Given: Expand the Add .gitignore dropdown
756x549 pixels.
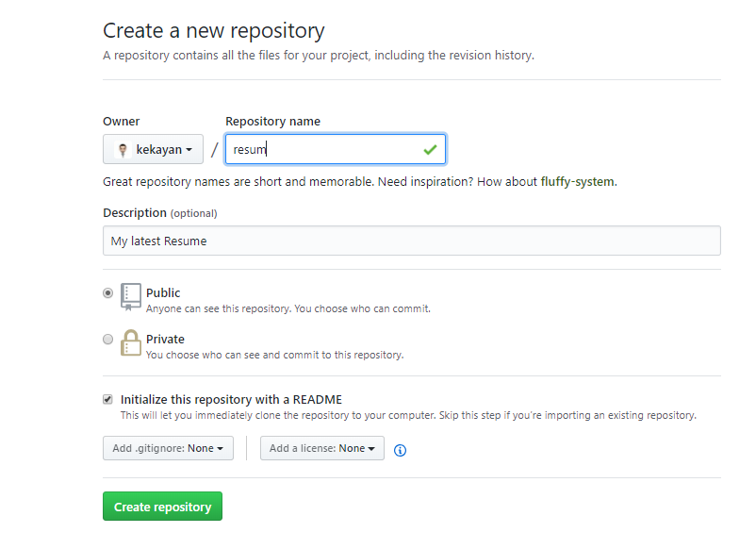Looking at the screenshot, I should tap(168, 448).
